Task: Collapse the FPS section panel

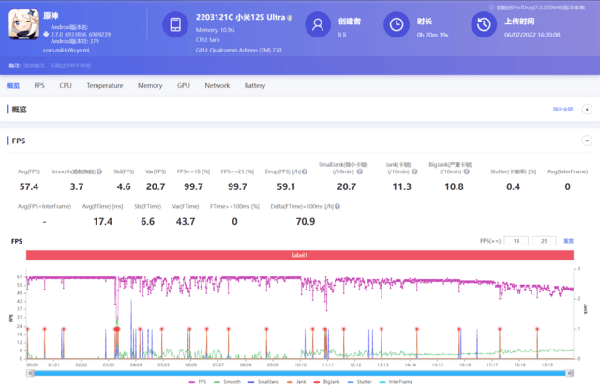Action: click(x=587, y=140)
